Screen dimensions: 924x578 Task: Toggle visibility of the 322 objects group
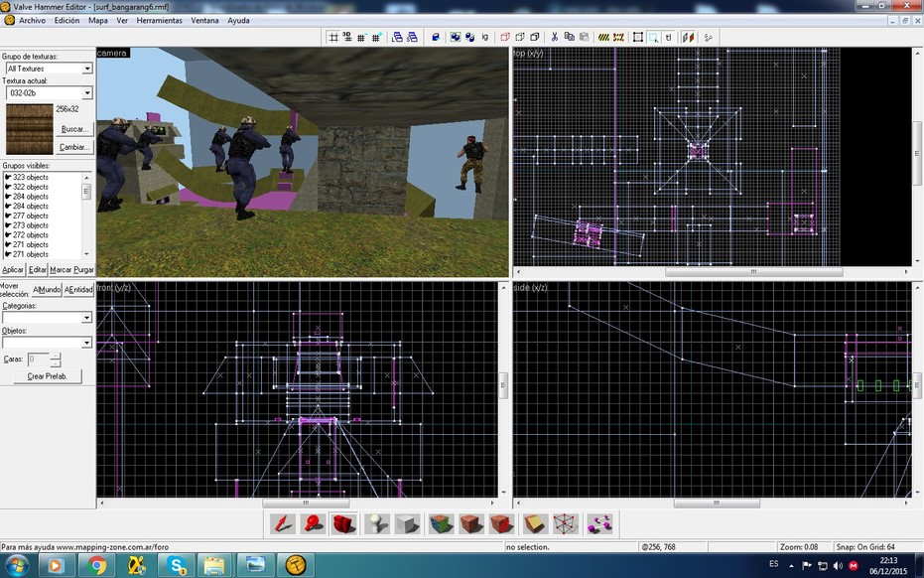coord(8,187)
